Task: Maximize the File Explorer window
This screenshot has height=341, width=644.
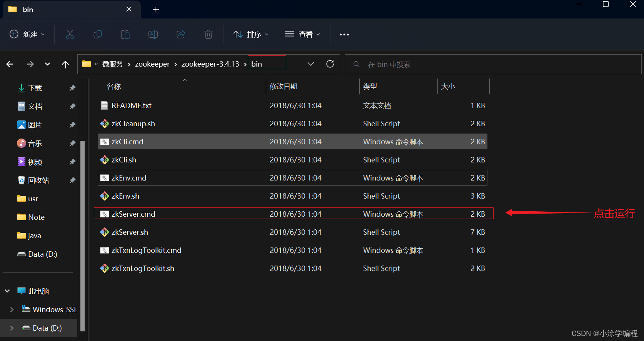Action: [606, 4]
